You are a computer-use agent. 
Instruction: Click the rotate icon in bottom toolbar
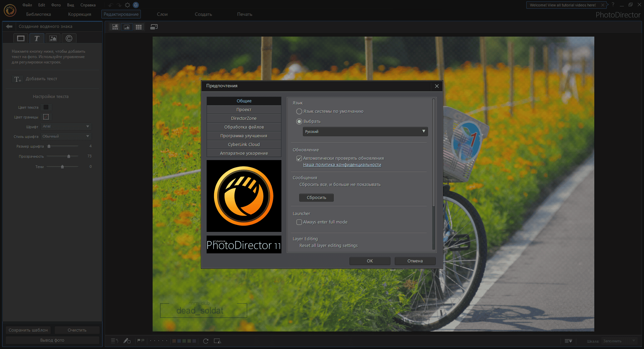pyautogui.click(x=206, y=341)
